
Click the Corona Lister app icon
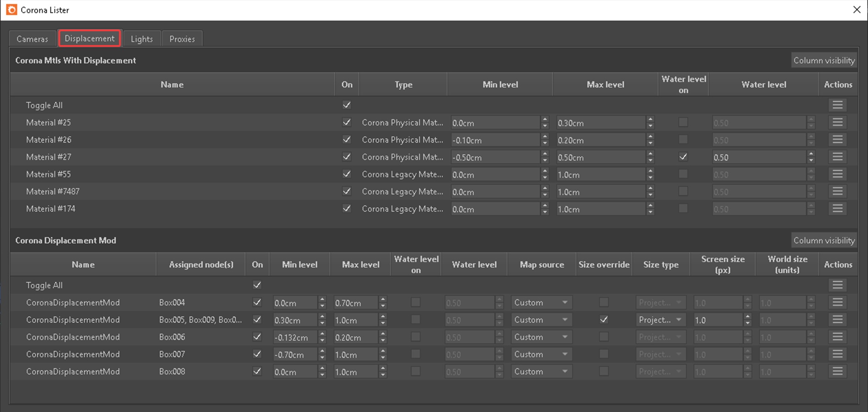click(x=11, y=10)
